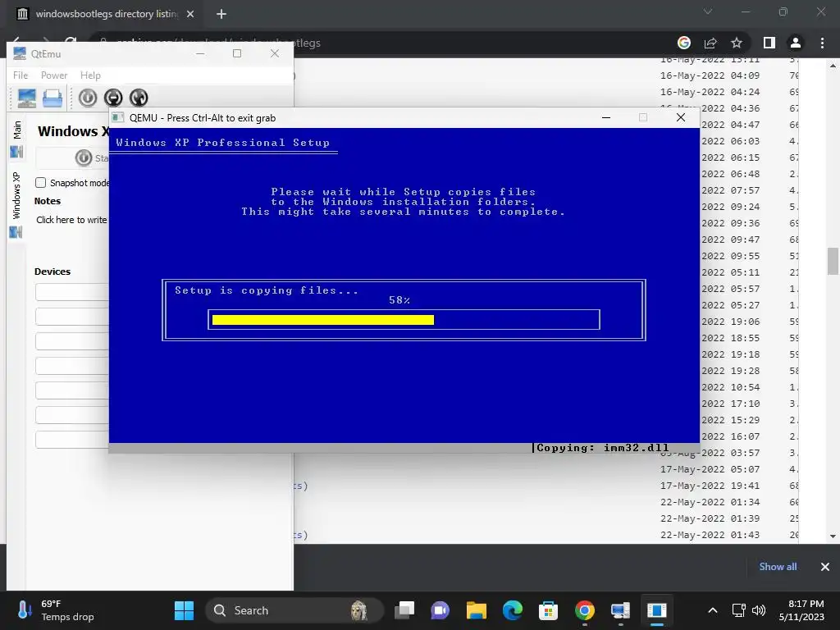
Task: Close the Chrome downloads bar
Action: click(825, 567)
